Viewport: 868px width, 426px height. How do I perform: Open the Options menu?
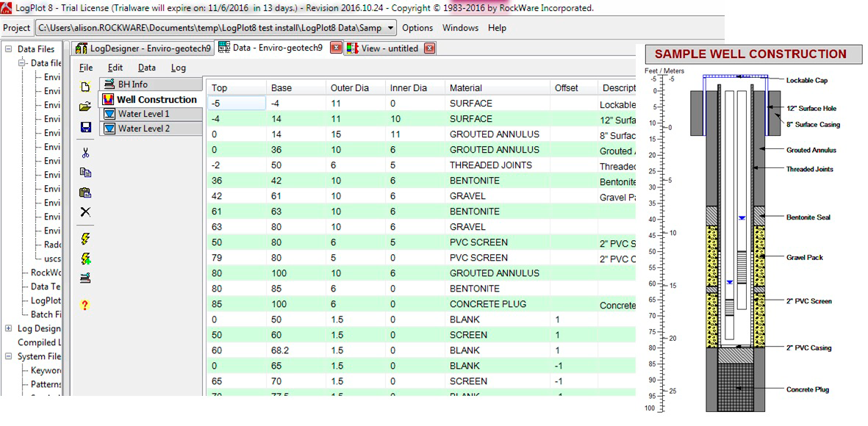pyautogui.click(x=417, y=28)
